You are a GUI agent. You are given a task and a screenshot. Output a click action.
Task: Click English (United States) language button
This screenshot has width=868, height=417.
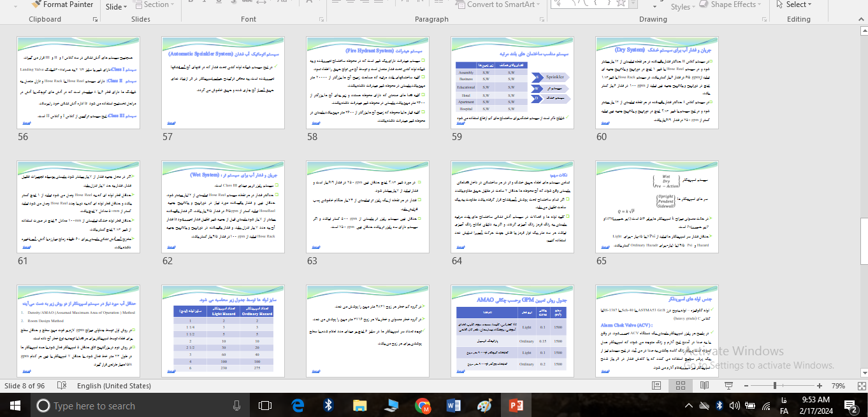[x=114, y=386]
